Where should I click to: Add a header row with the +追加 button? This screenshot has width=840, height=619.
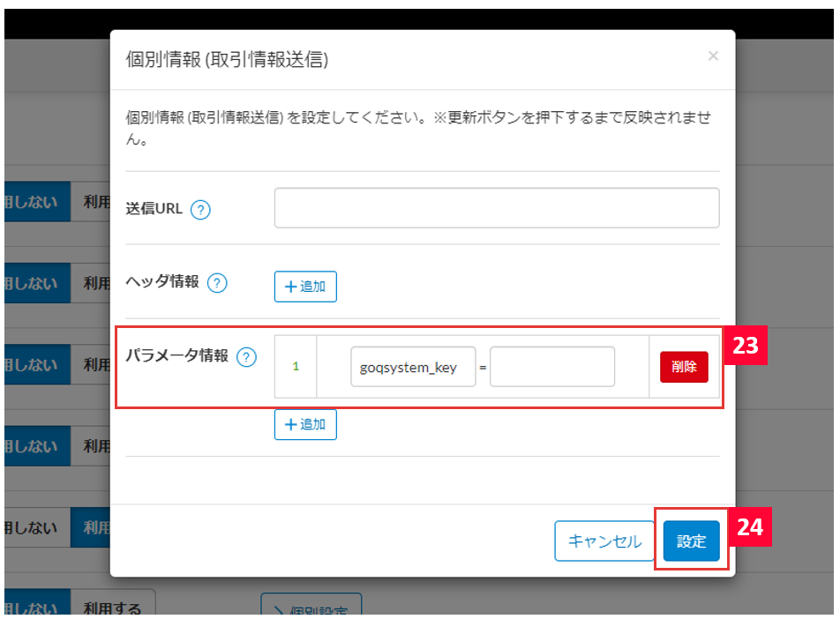pyautogui.click(x=304, y=286)
